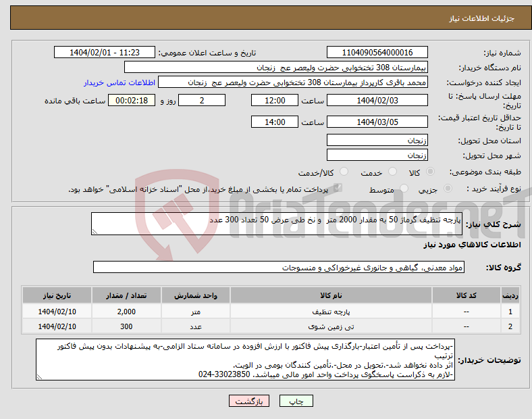
Task: Click the remaining time field 00:02:18
Action: click(x=132, y=100)
